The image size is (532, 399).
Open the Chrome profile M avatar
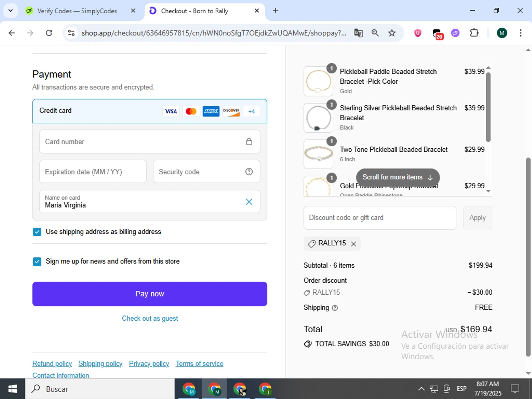(501, 33)
